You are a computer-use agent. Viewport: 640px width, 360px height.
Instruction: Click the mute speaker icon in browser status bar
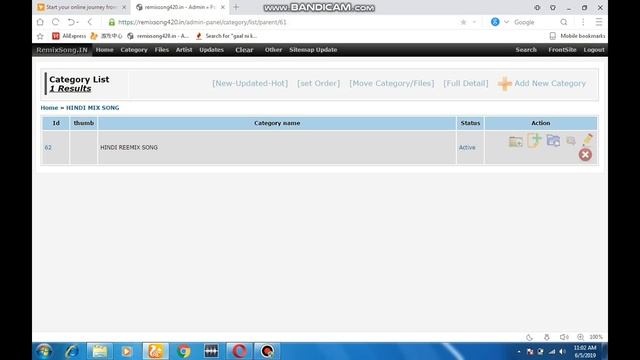tap(564, 337)
